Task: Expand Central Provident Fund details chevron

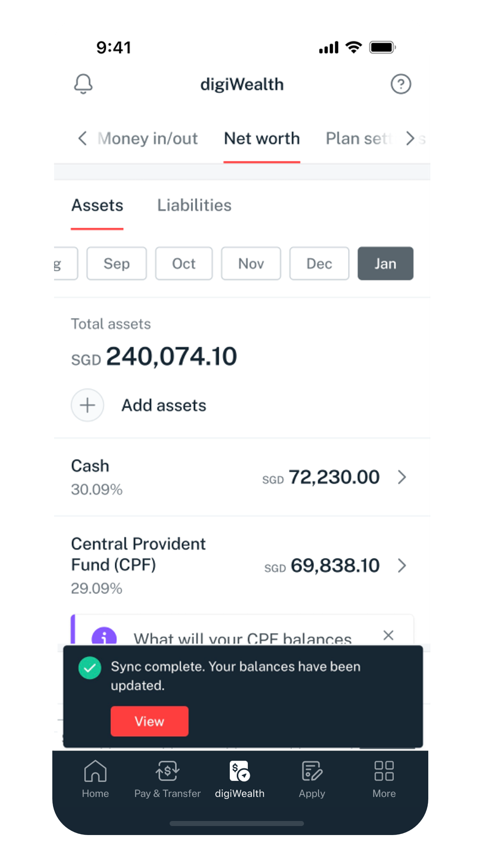Action: [402, 565]
